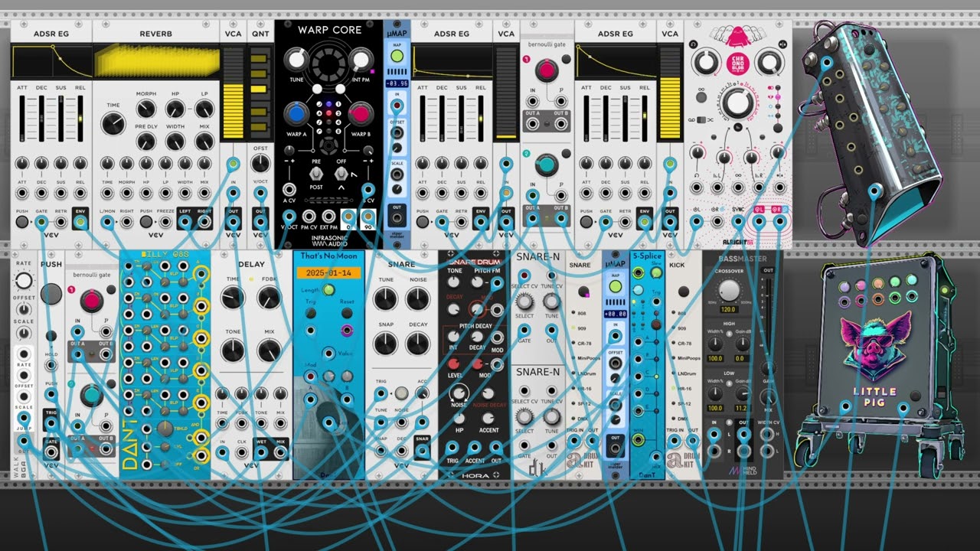
Task: Click the Warp Core INT PM knob
Action: (360, 61)
